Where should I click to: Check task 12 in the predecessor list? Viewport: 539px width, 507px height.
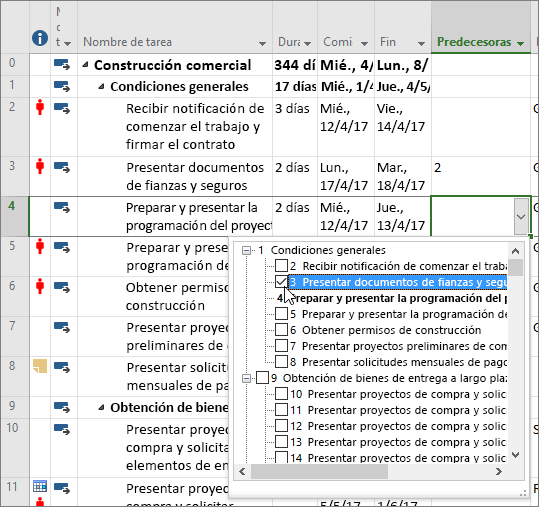pyautogui.click(x=281, y=426)
